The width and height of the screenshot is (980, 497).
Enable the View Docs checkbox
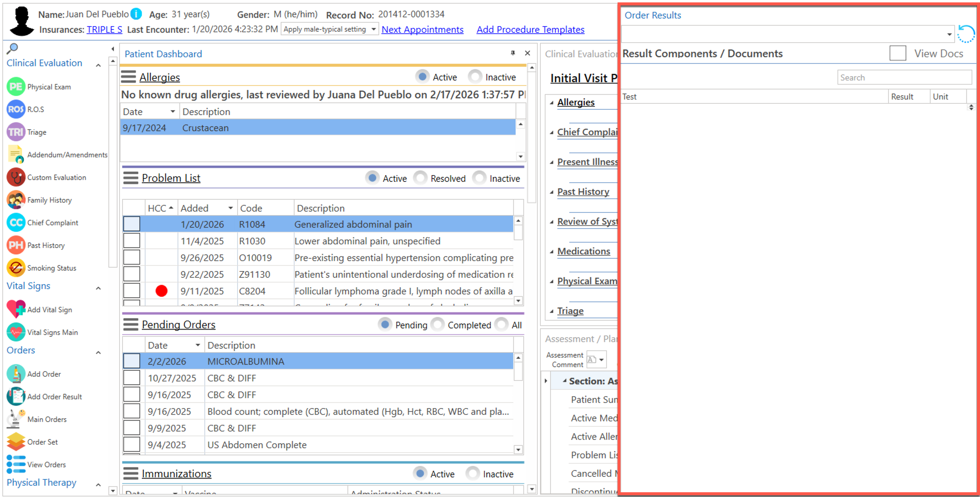pos(897,53)
